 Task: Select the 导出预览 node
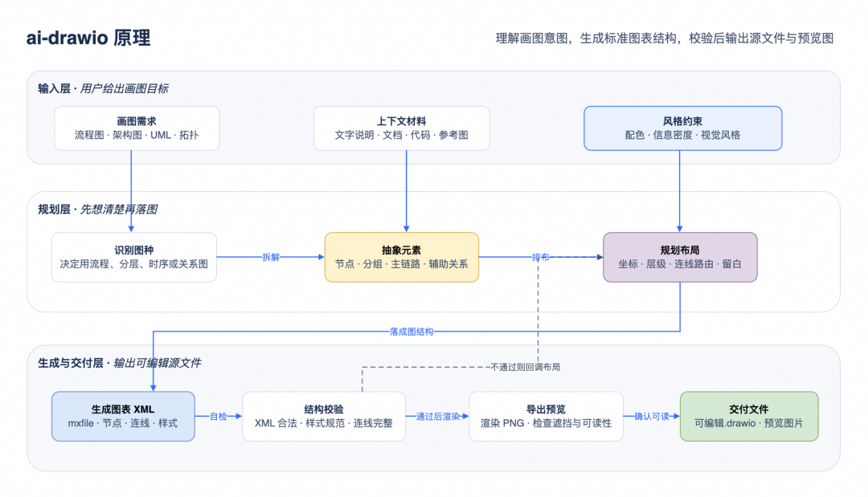pos(546,416)
